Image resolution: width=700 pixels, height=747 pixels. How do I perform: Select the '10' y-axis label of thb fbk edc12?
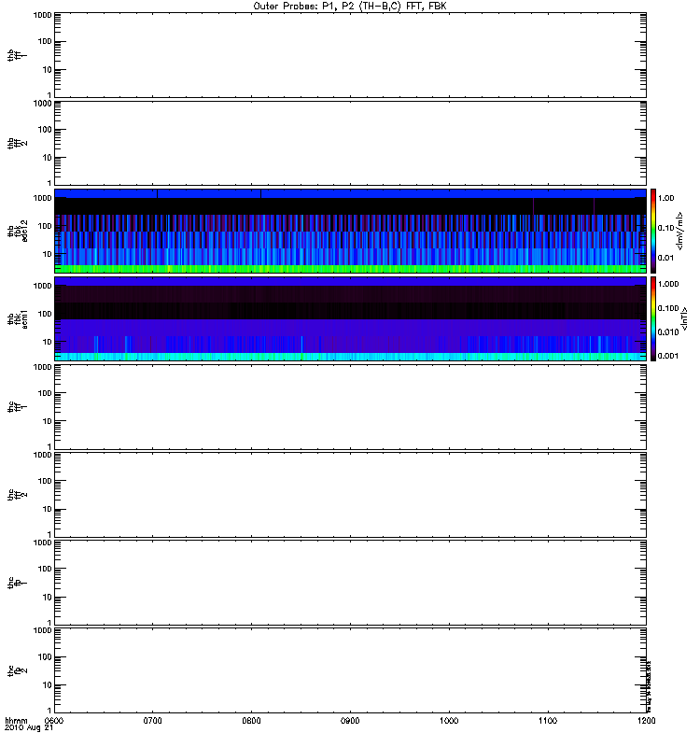(x=47, y=254)
